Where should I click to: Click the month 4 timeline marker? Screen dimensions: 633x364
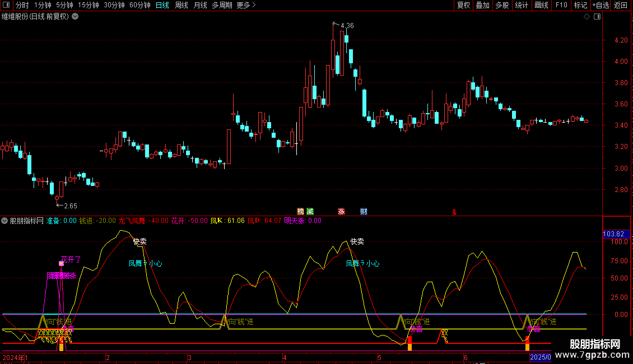pos(285,357)
